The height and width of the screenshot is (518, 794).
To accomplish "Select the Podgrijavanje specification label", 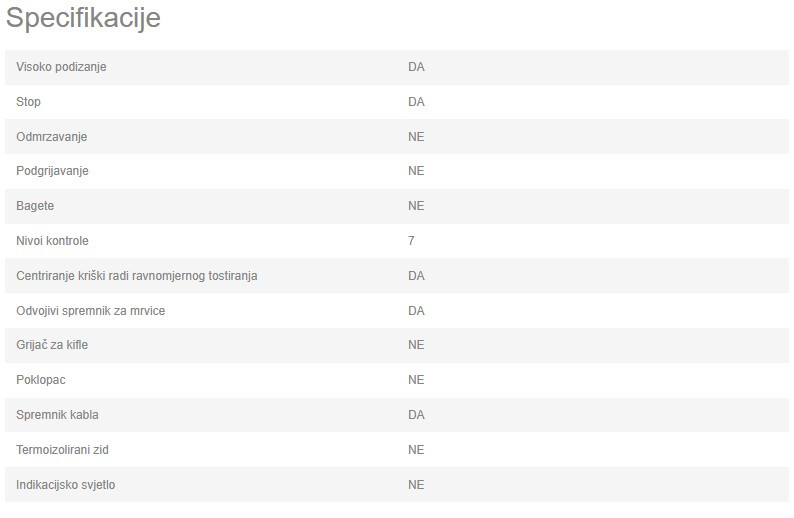I will (52, 171).
